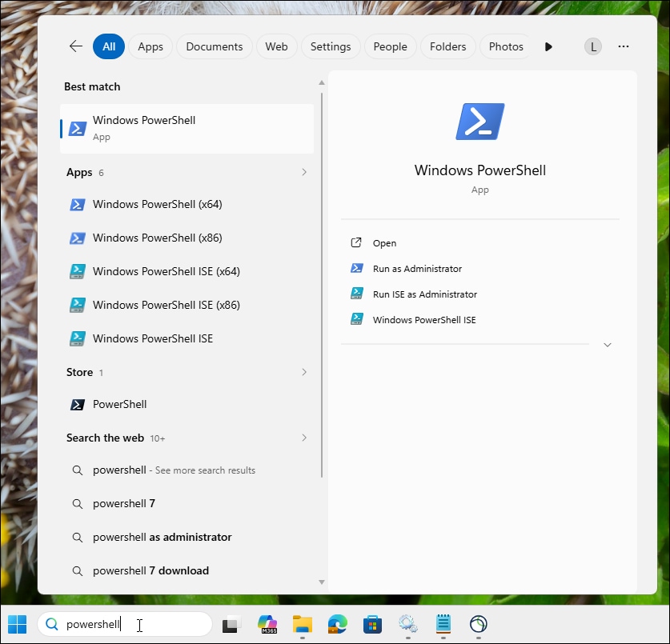This screenshot has height=644, width=670.
Task: Click the taskbar search box
Action: click(x=125, y=624)
